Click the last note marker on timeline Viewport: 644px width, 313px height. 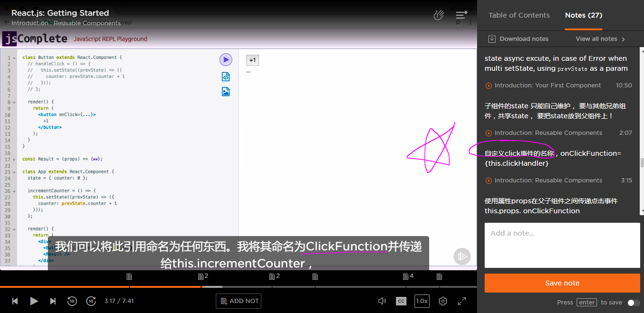(439, 276)
